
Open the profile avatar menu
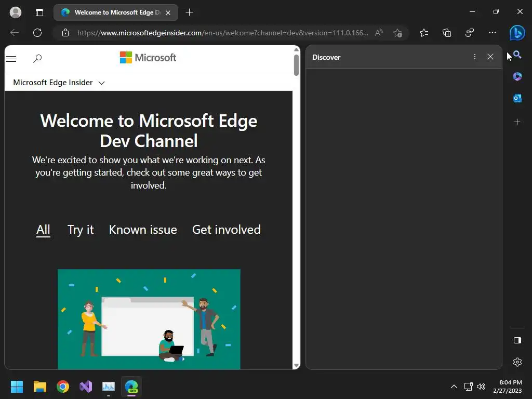coord(15,12)
